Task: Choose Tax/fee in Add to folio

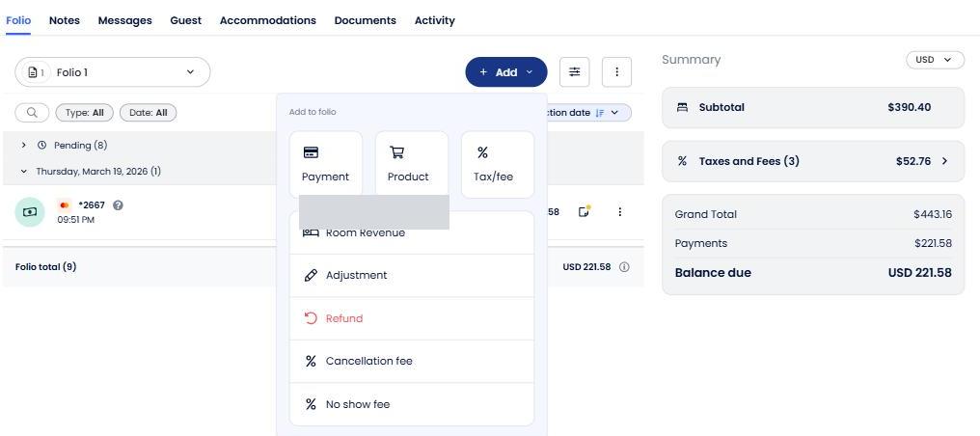Action: tap(498, 164)
